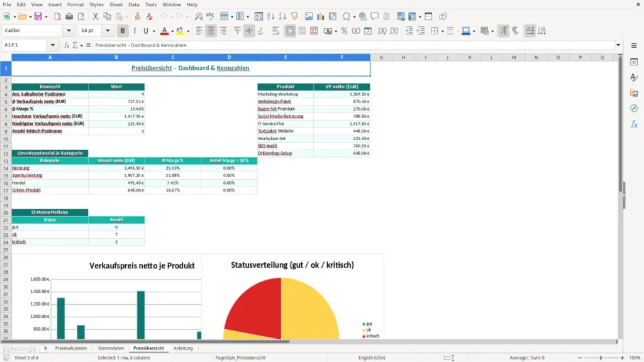The image size is (644, 362).
Task: Toggle Center Horizontally alignment
Action: point(211,31)
